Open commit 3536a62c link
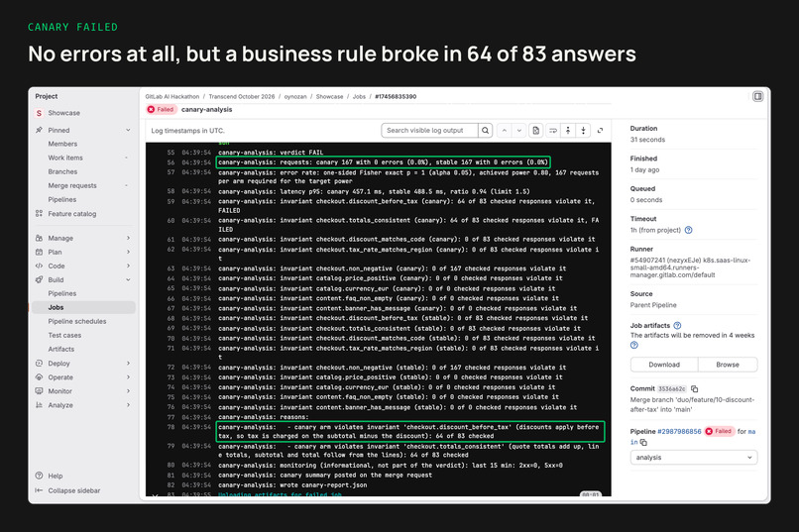The height and width of the screenshot is (532, 799). click(x=671, y=389)
